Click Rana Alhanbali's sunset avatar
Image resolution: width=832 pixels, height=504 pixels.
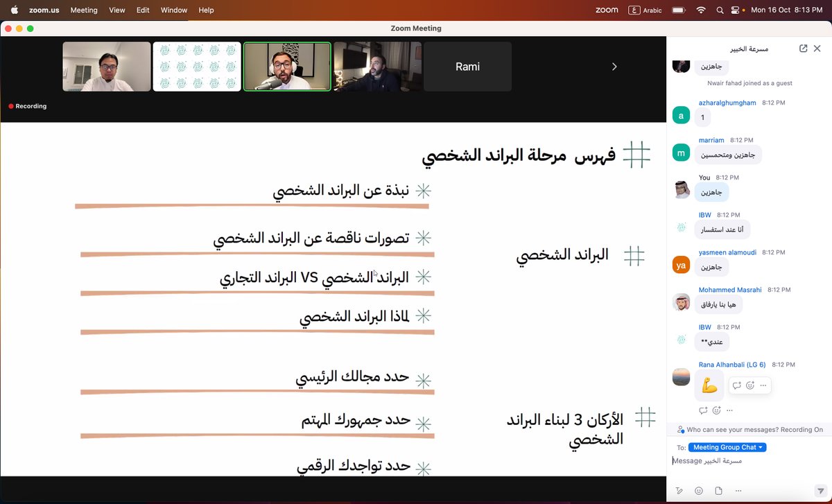681,377
